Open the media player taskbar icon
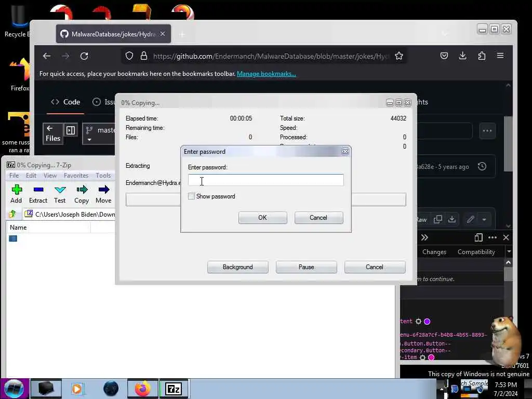Image resolution: width=532 pixels, height=399 pixels. [77, 389]
